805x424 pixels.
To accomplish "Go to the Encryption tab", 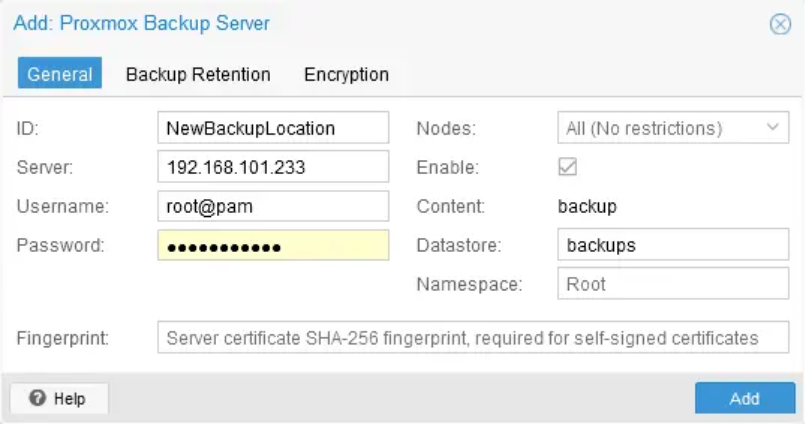I will pos(346,74).
